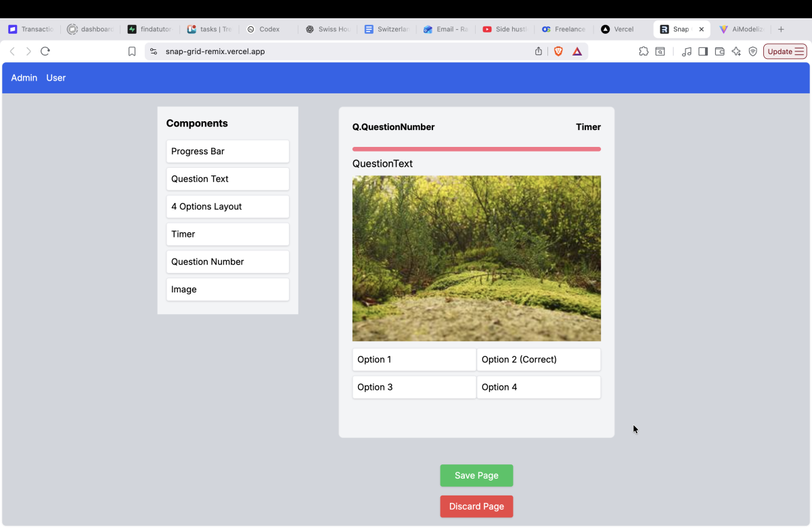
Task: Reload the page with the refresh icon
Action: point(45,51)
